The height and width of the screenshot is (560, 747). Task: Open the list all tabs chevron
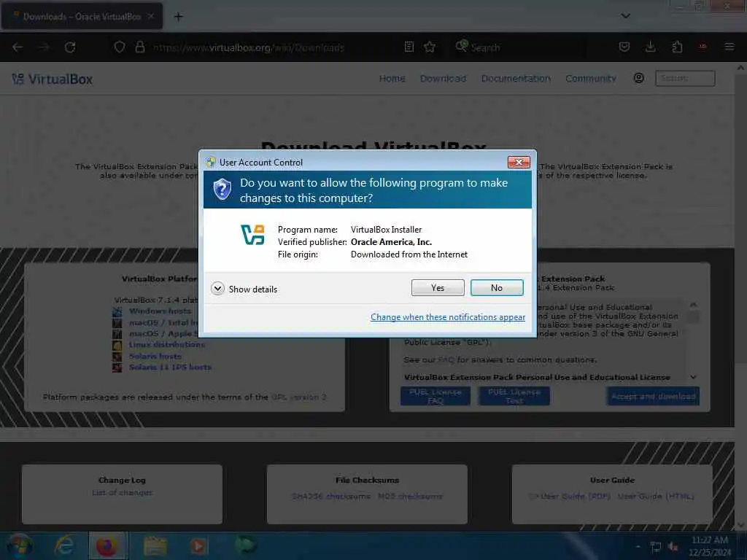coord(625,16)
